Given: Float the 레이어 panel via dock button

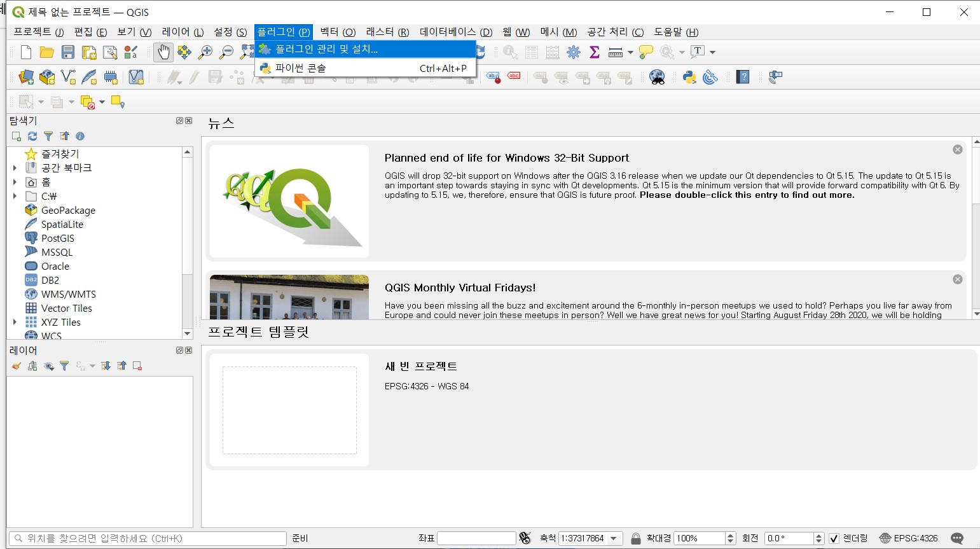Looking at the screenshot, I should 179,350.
